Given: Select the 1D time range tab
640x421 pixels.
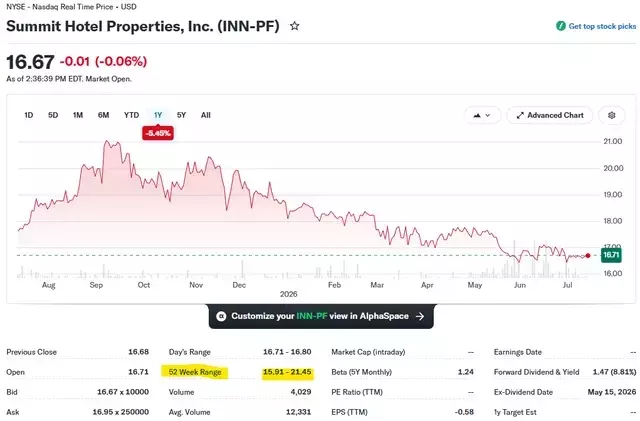Looking at the screenshot, I should [29, 115].
